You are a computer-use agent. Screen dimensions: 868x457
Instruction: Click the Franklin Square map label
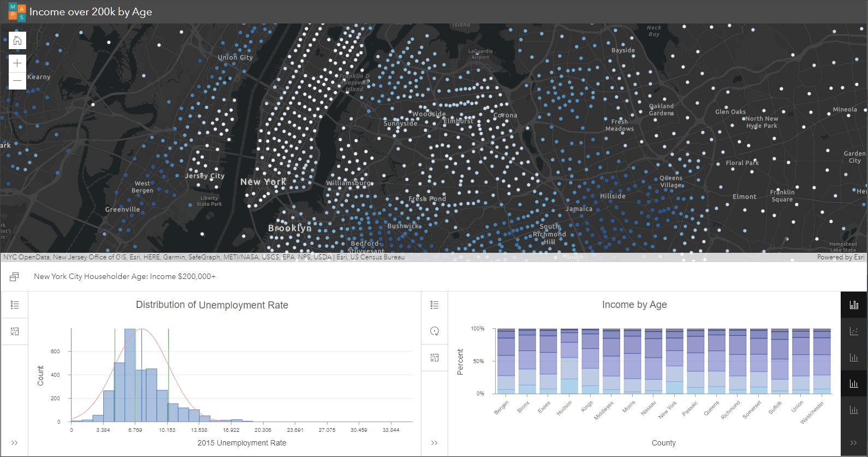click(782, 196)
